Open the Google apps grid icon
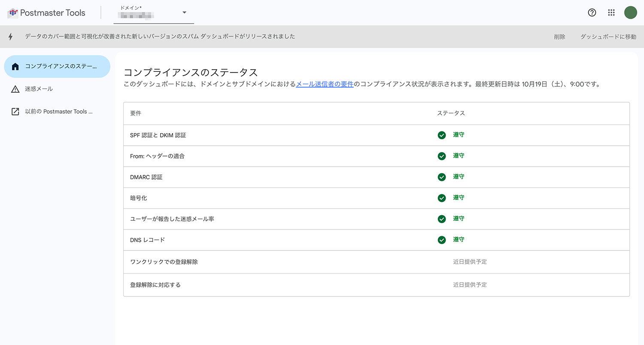Image resolution: width=644 pixels, height=345 pixels. click(611, 12)
